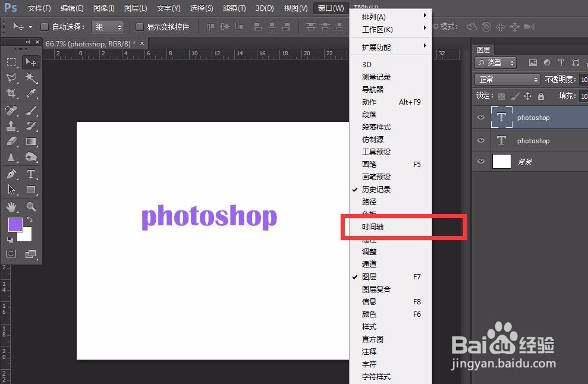Change screen mode icon
This screenshot has width=588, height=384.
tap(31, 254)
